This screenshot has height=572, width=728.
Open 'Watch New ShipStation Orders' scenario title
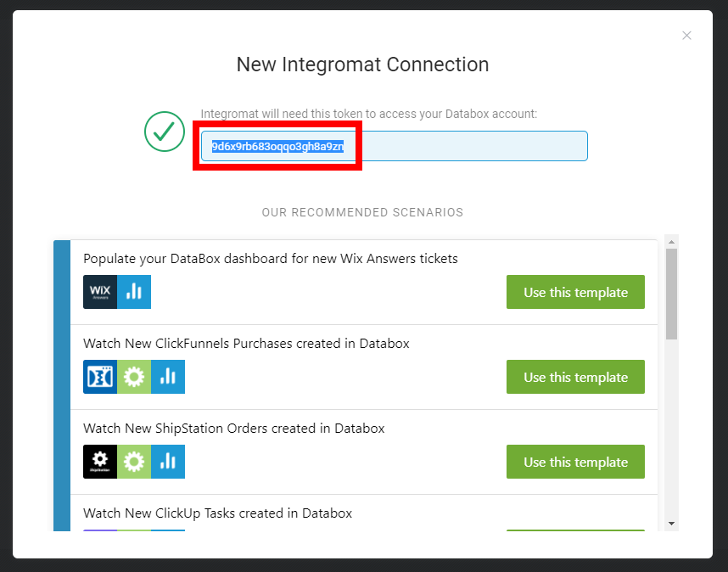click(x=233, y=429)
